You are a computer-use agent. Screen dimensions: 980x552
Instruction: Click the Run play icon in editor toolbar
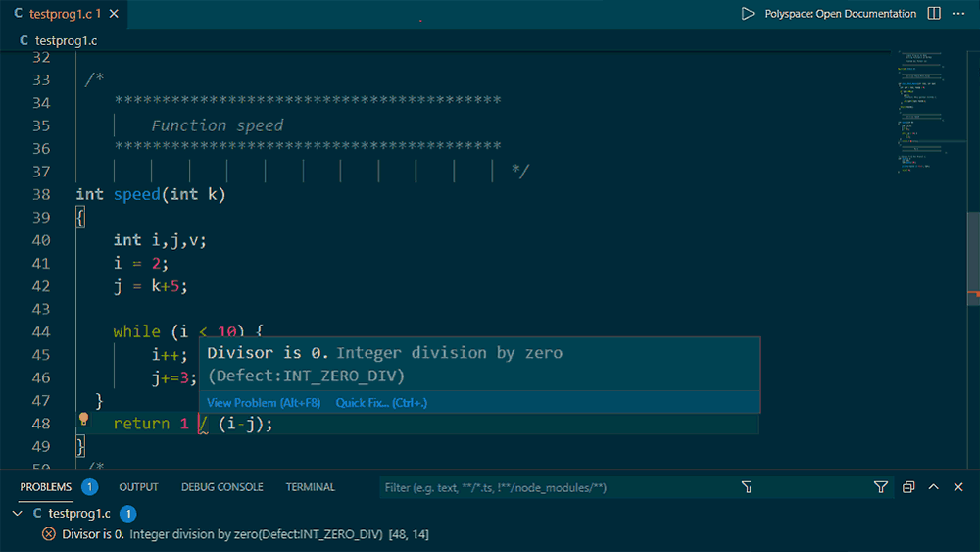748,14
